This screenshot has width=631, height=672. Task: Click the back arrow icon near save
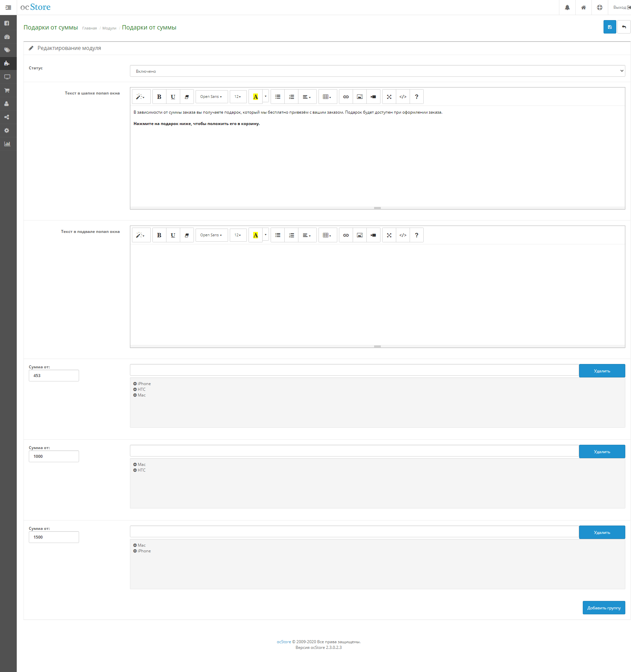tap(624, 27)
